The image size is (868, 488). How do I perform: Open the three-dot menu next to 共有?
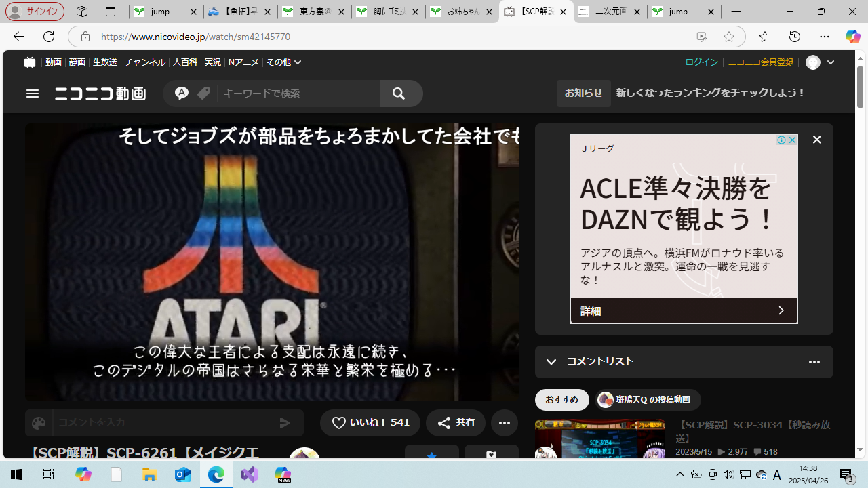(504, 423)
